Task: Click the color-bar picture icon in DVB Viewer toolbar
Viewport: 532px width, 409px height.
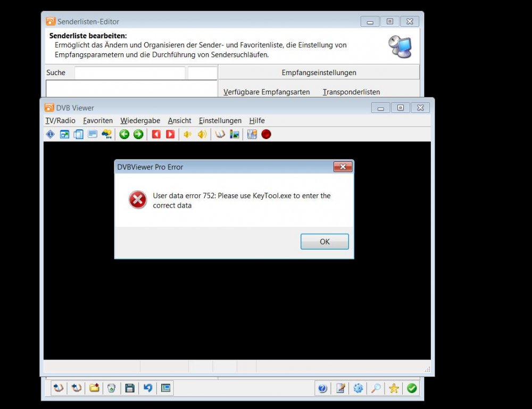Action: [235, 134]
